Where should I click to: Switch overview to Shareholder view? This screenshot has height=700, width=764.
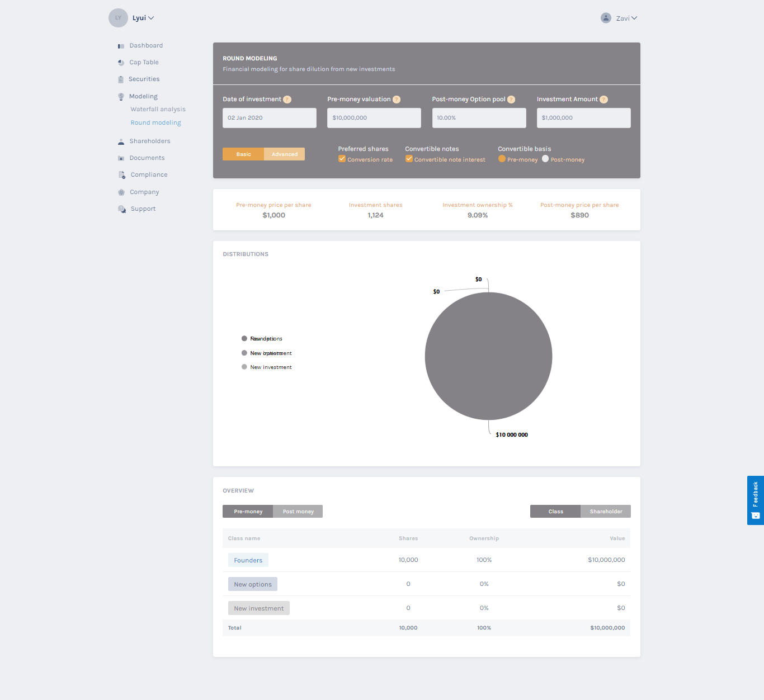[x=606, y=512]
